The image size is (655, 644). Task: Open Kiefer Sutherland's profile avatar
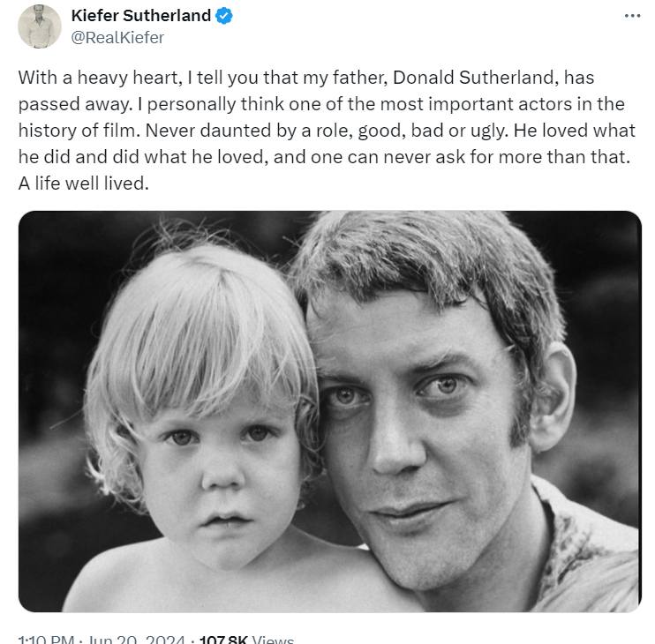(40, 26)
